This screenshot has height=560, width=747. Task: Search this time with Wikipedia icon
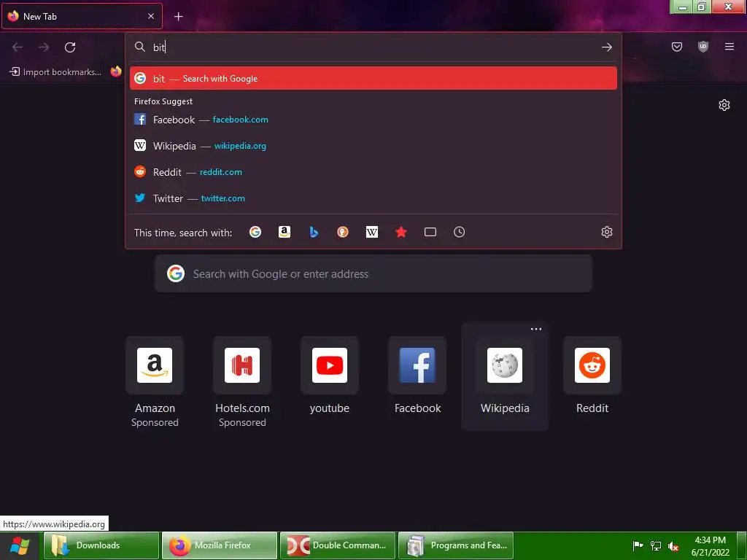pos(371,232)
